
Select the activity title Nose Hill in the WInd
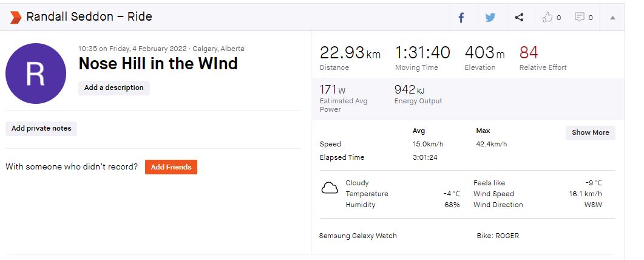158,64
